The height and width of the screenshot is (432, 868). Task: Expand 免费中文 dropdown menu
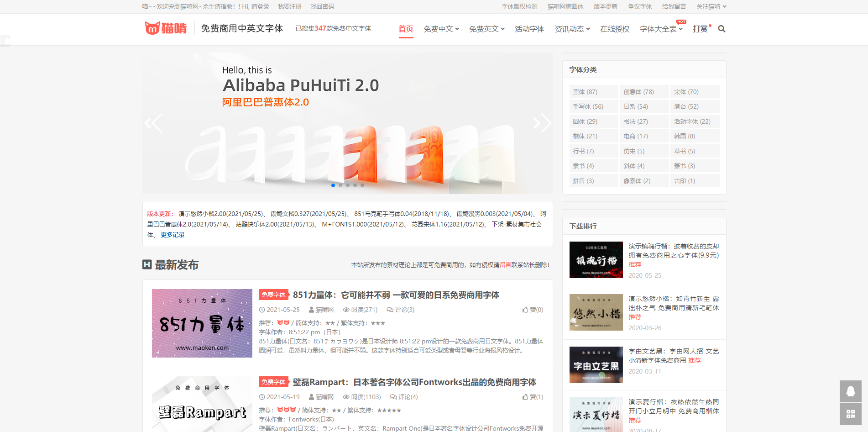click(x=441, y=29)
